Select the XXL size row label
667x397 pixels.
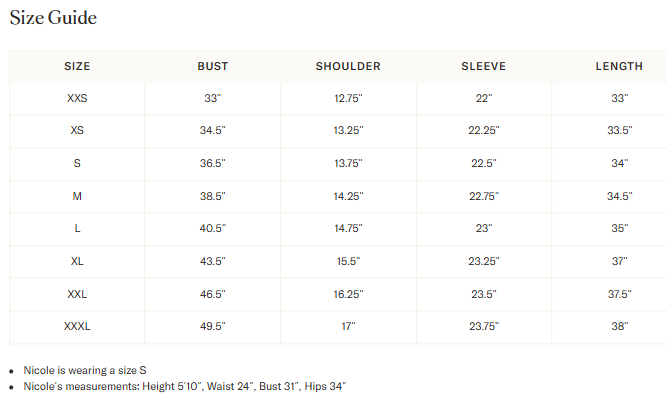77,294
